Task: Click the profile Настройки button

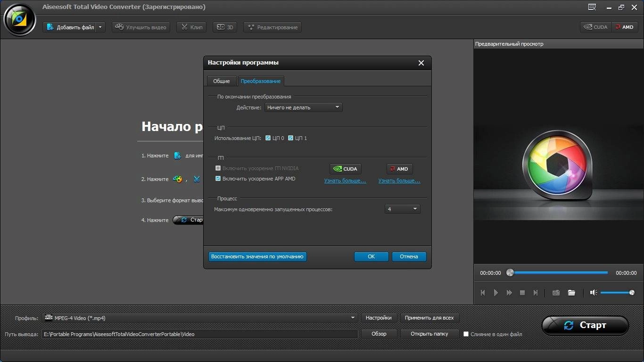Action: (379, 318)
